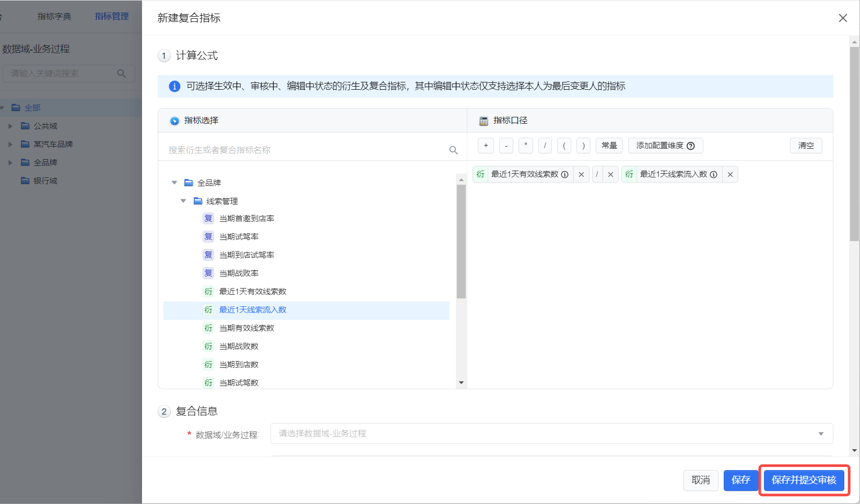
Task: Insert the divide operator from toolbar
Action: (x=545, y=146)
